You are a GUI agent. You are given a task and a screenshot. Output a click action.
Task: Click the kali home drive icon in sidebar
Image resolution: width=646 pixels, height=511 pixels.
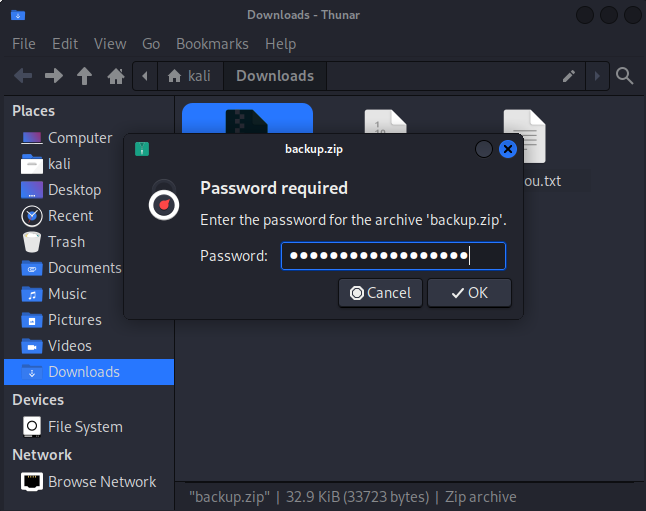[x=32, y=164]
